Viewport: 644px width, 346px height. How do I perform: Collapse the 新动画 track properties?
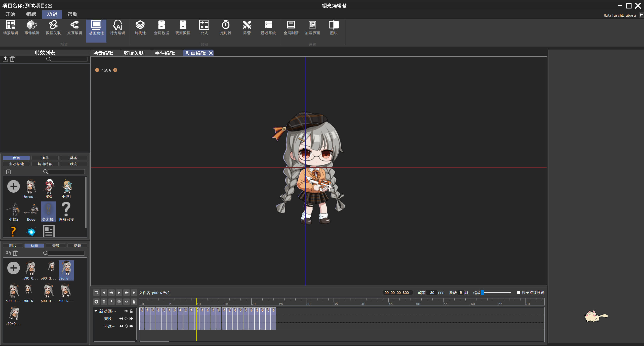click(x=96, y=311)
